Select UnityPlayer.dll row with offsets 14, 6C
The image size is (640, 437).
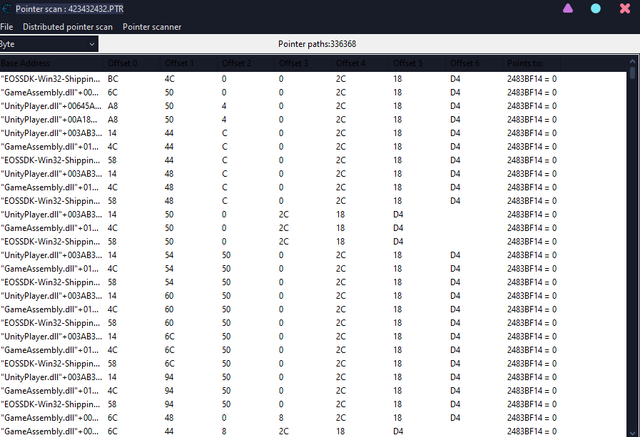click(313, 337)
